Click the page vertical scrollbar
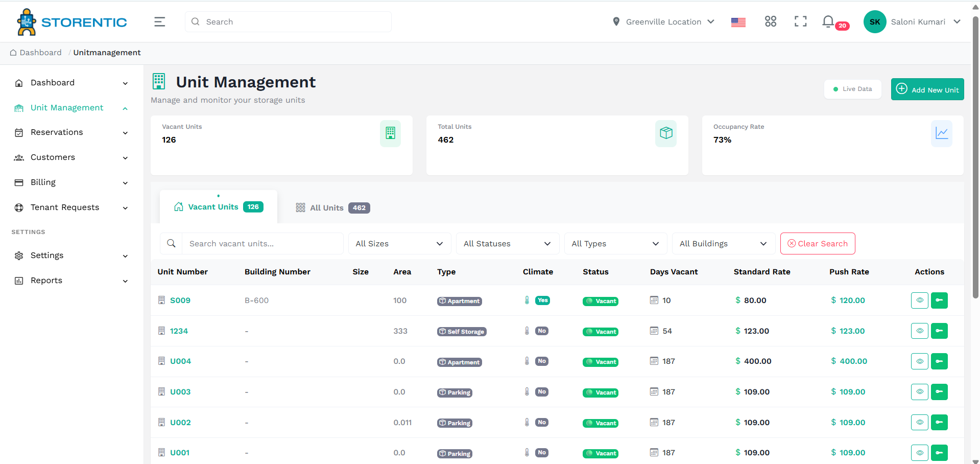Image resolution: width=980 pixels, height=464 pixels. (x=975, y=153)
